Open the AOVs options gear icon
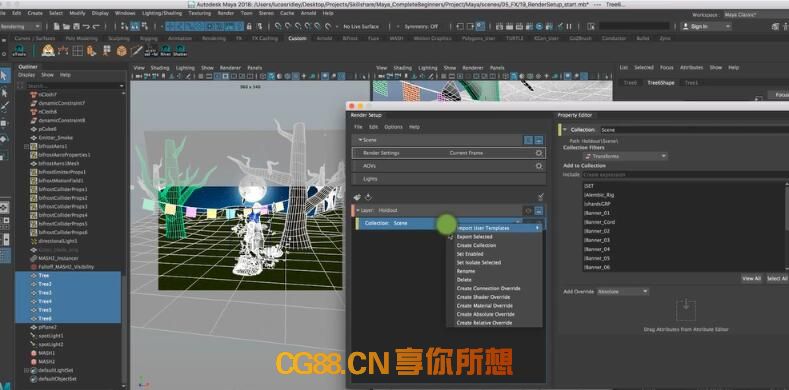 pos(539,166)
